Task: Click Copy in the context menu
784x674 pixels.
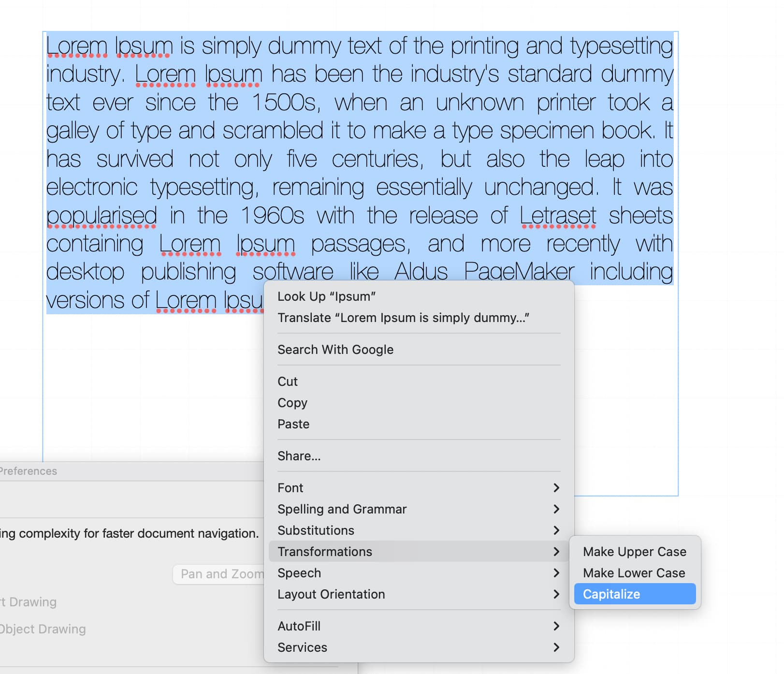Action: [419, 402]
